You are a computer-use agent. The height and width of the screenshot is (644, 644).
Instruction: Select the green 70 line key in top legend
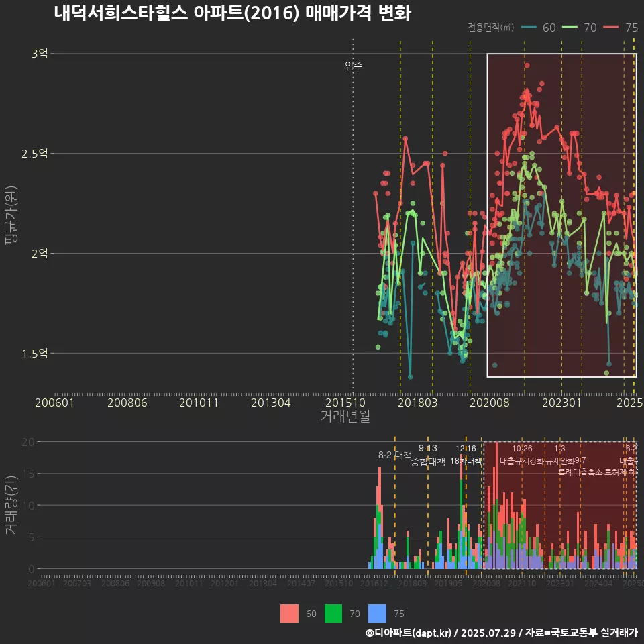(570, 28)
